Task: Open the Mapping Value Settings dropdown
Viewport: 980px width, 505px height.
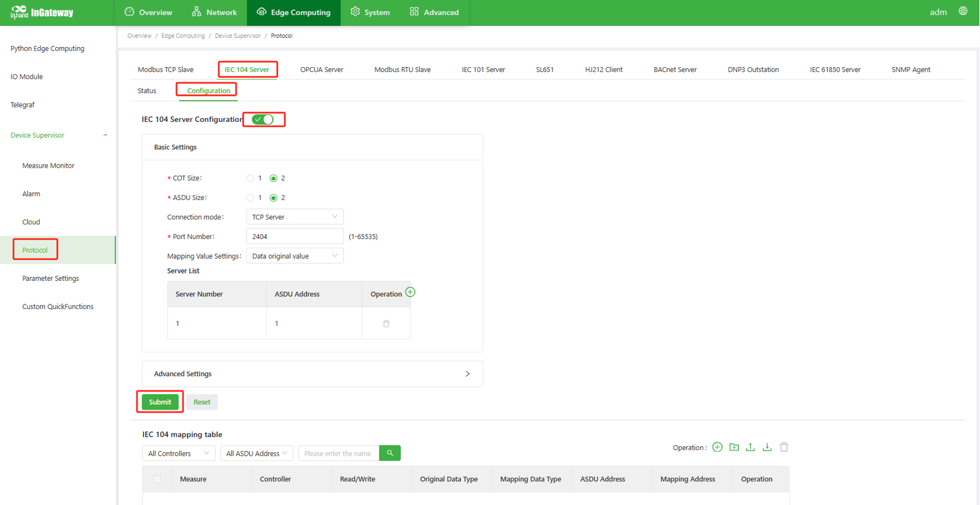Action: pos(295,256)
